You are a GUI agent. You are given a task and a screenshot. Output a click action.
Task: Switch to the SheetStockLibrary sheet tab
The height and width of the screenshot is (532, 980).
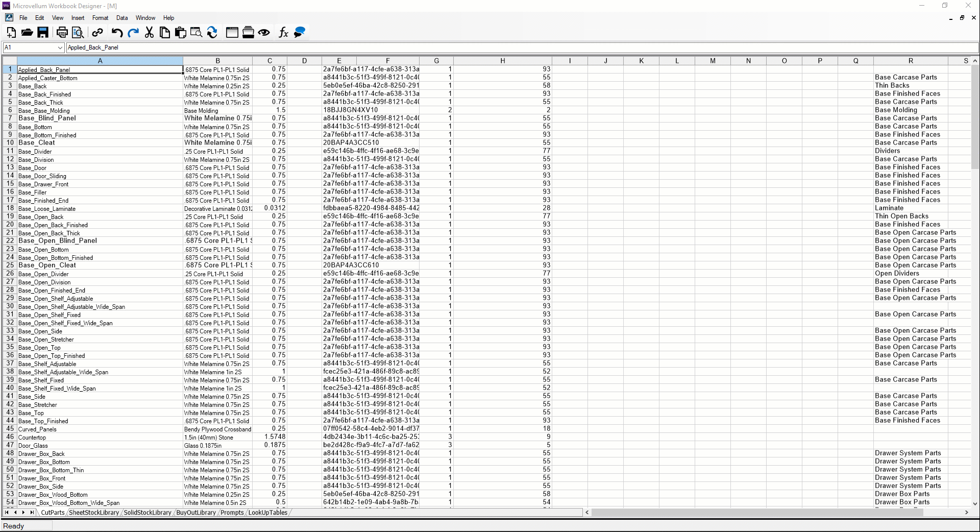94,513
